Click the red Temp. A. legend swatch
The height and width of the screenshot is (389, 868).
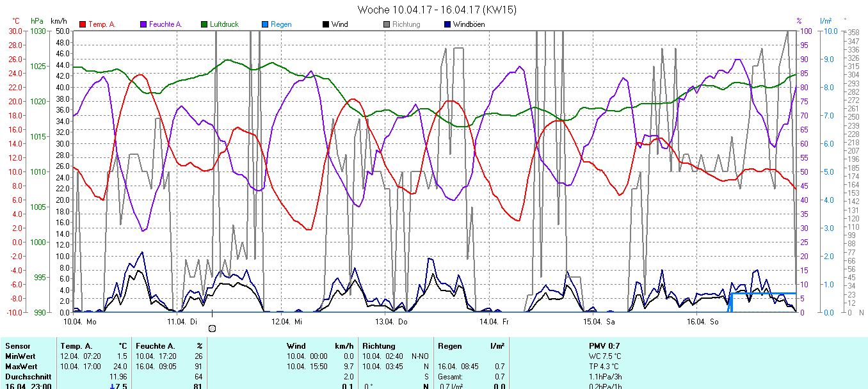83,24
